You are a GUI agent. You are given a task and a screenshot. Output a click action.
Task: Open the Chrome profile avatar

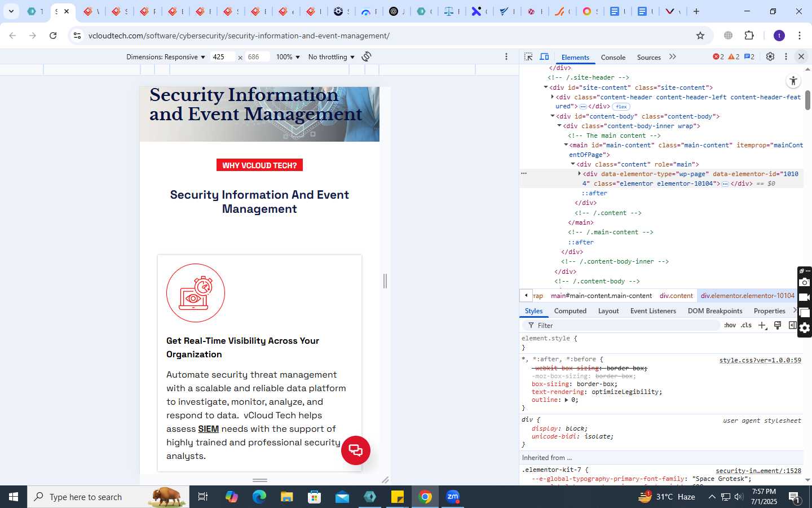click(x=779, y=36)
